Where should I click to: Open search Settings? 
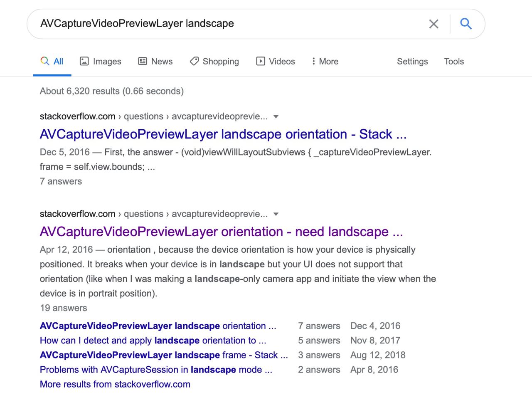[x=412, y=62]
